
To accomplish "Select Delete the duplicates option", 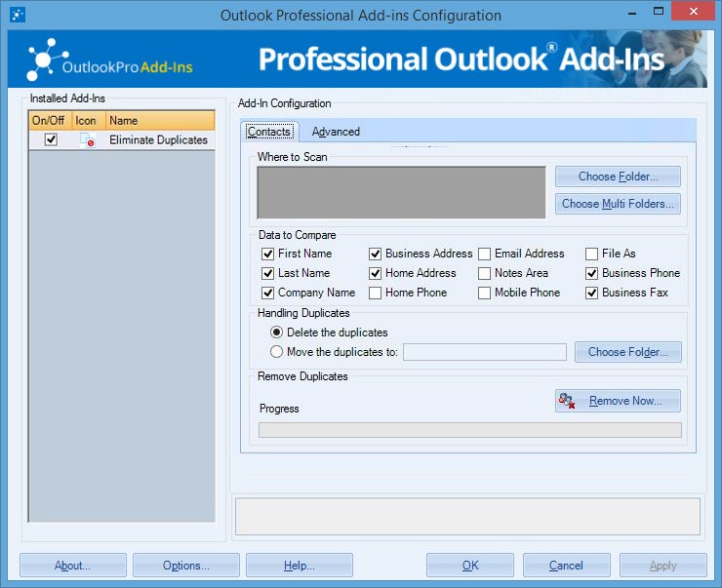I will point(276,333).
